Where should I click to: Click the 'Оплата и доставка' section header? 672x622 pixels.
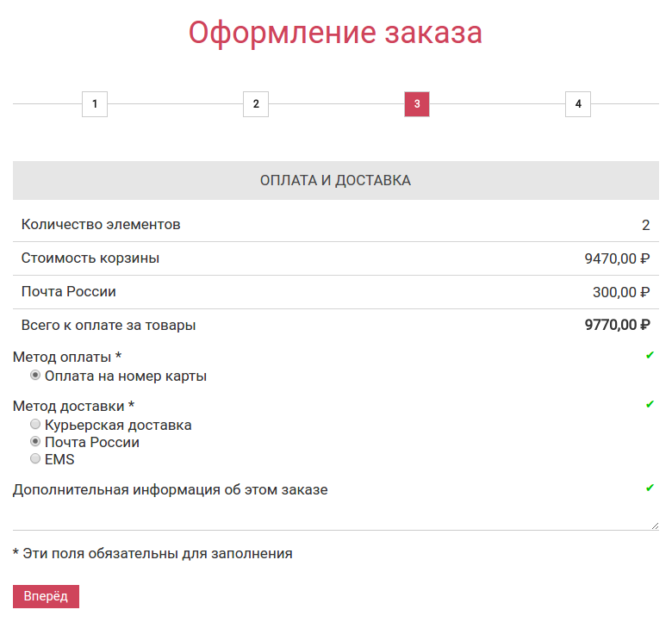335,180
